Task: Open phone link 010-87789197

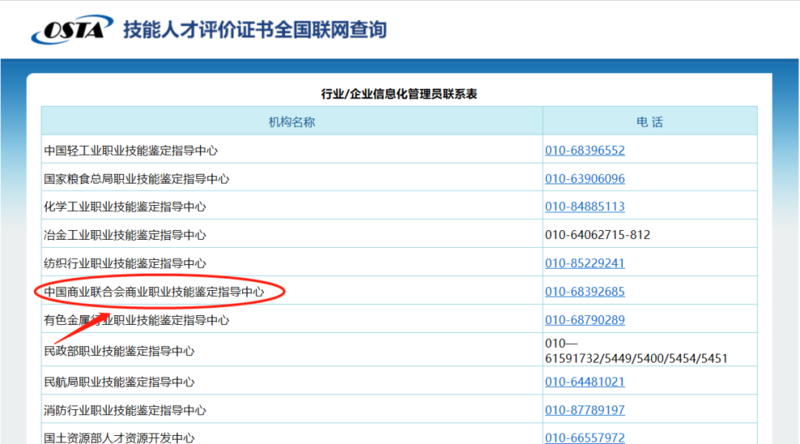Action: click(x=585, y=410)
